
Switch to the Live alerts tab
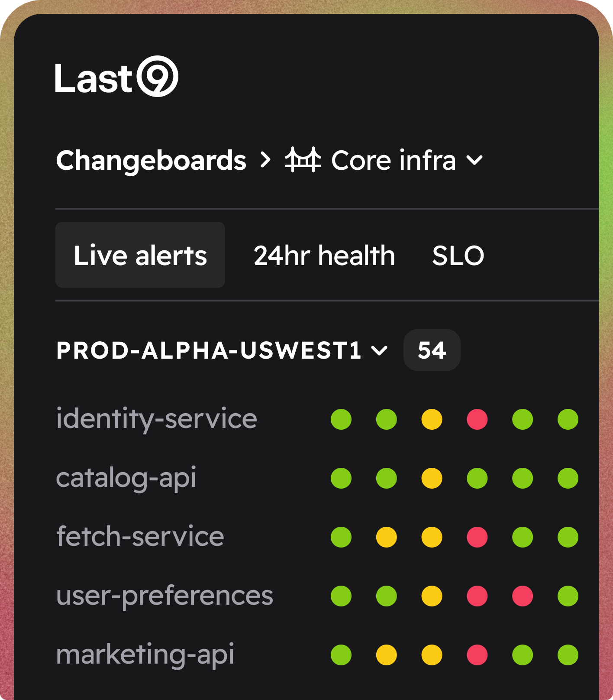click(x=140, y=255)
